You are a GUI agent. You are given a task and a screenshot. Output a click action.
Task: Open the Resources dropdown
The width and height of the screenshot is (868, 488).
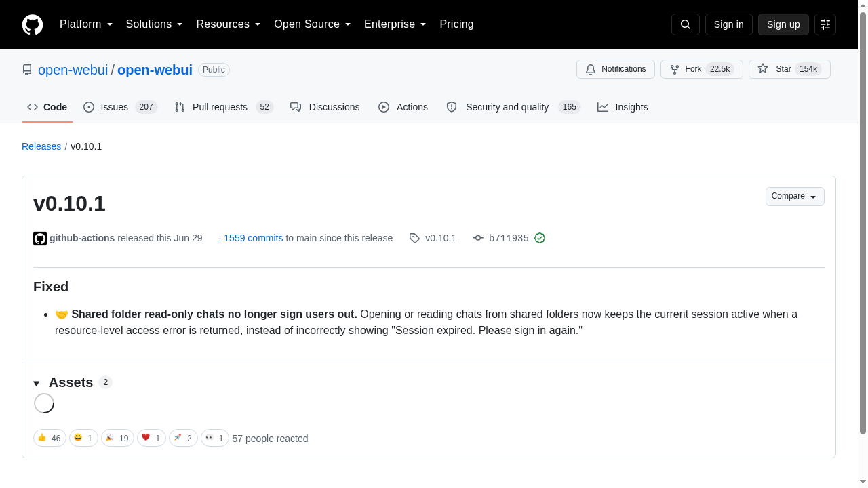(229, 24)
